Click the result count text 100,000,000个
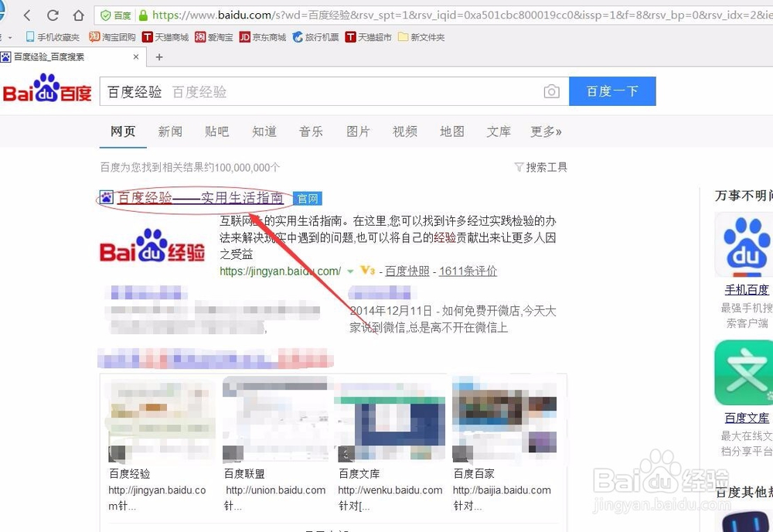This screenshot has height=532, width=773. pyautogui.click(x=247, y=168)
